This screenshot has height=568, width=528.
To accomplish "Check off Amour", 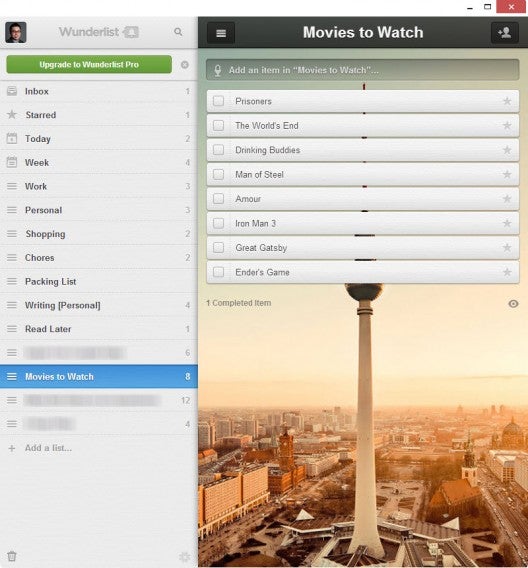I will [218, 199].
